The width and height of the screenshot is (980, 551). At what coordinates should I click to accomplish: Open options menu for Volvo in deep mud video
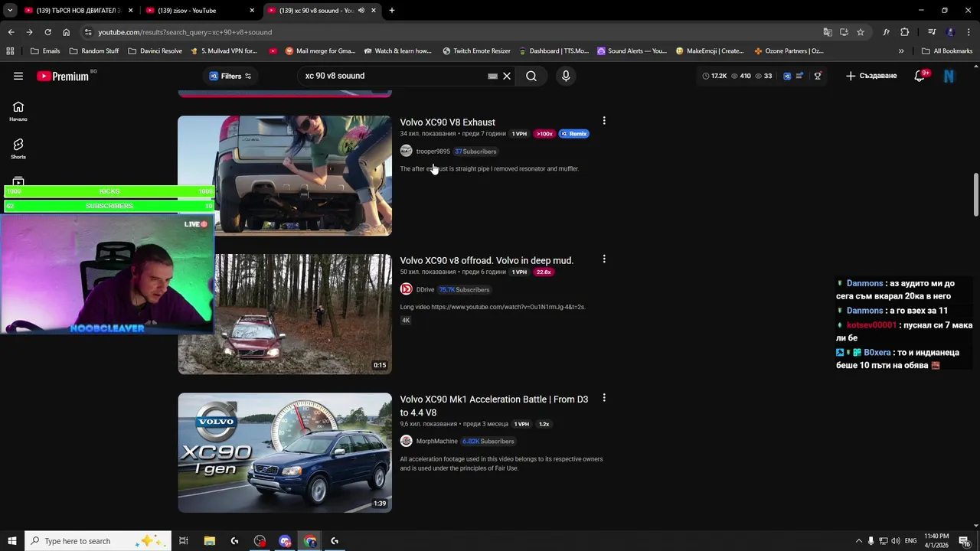point(604,259)
